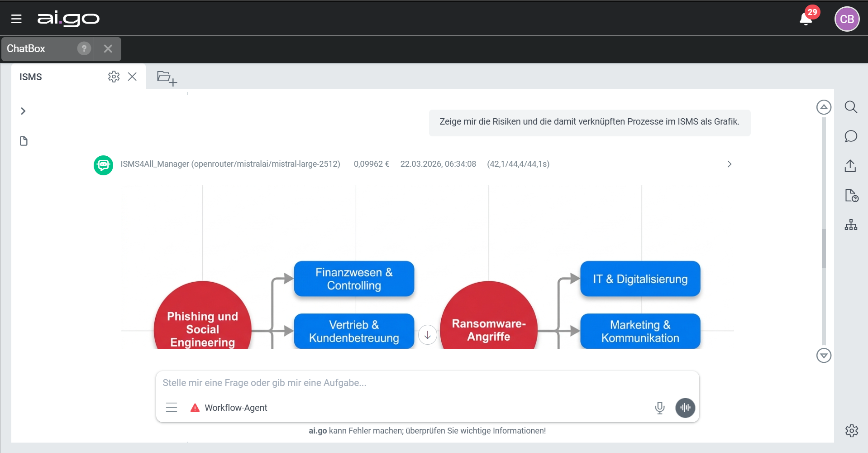Open the notifications bell
Viewport: 868px width, 453px height.
(x=806, y=19)
